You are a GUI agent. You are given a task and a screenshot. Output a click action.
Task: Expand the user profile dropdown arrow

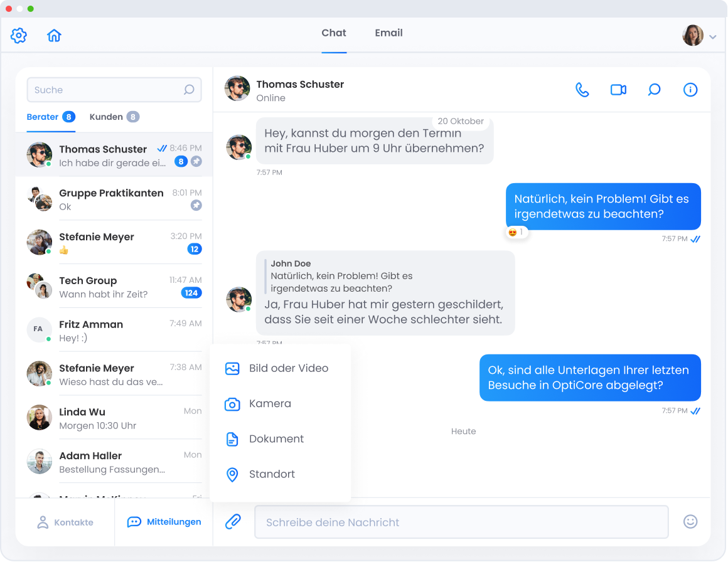pyautogui.click(x=713, y=37)
